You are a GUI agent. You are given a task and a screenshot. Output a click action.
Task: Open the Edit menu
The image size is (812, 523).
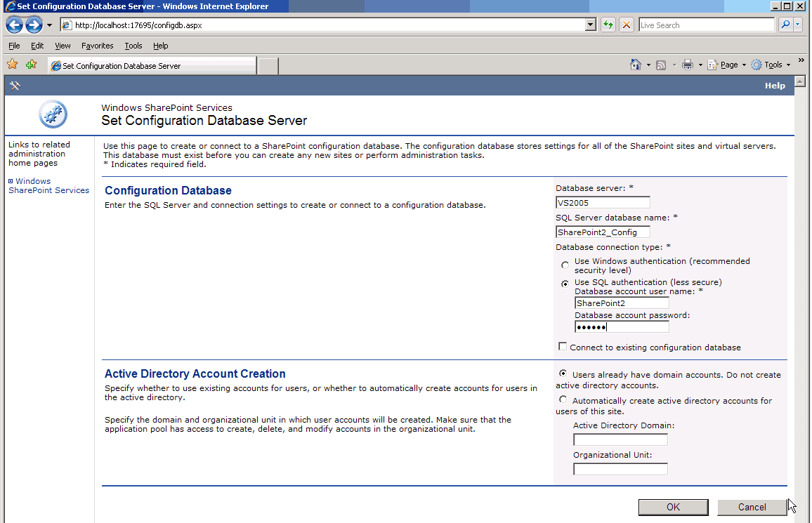coord(37,46)
